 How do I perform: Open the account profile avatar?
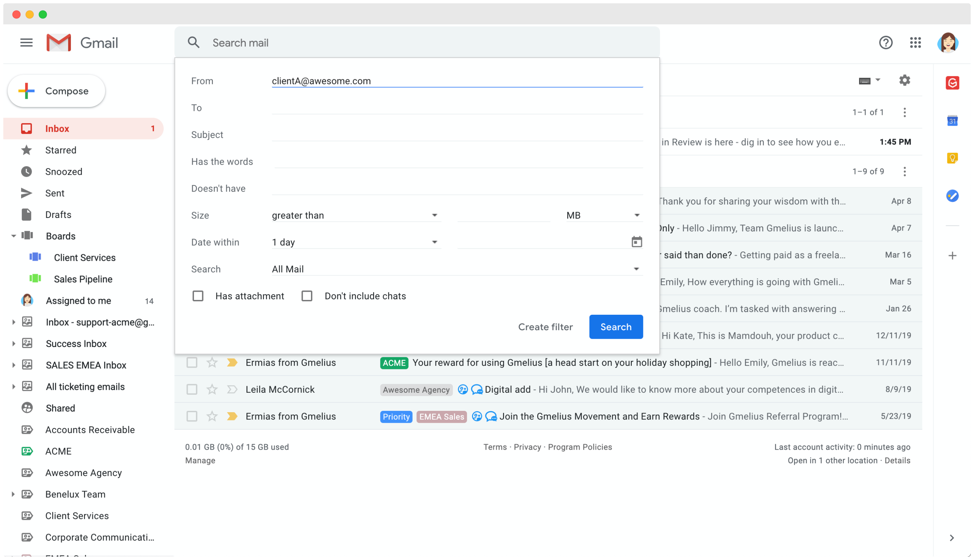point(947,43)
